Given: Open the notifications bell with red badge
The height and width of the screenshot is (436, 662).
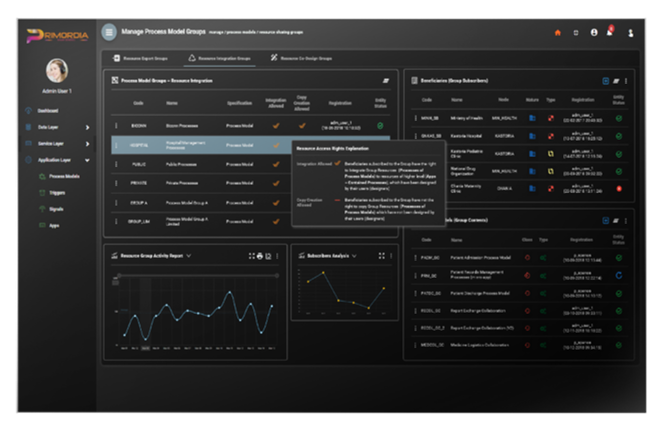Looking at the screenshot, I should coord(610,32).
